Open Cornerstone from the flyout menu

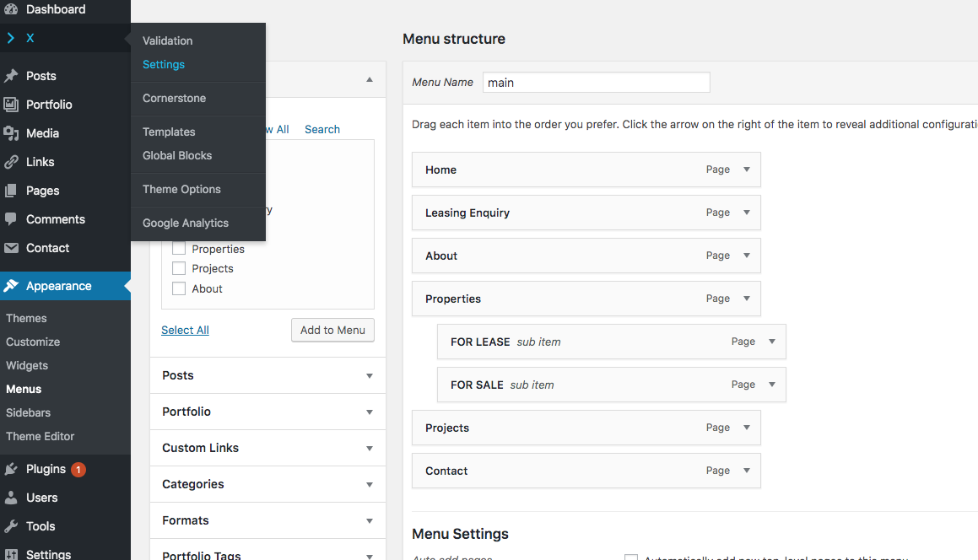[174, 98]
